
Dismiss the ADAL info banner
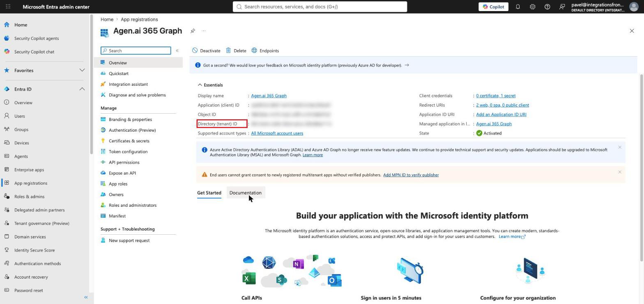(x=620, y=147)
